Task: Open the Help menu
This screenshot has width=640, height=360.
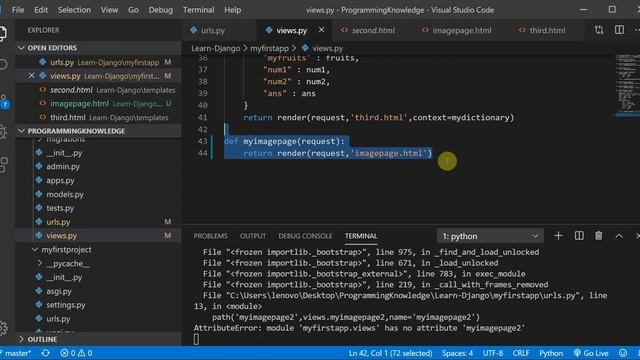Action: tap(233, 10)
